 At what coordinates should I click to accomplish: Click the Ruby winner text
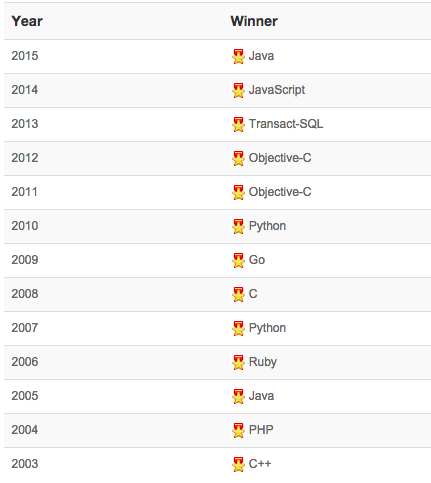tap(263, 362)
